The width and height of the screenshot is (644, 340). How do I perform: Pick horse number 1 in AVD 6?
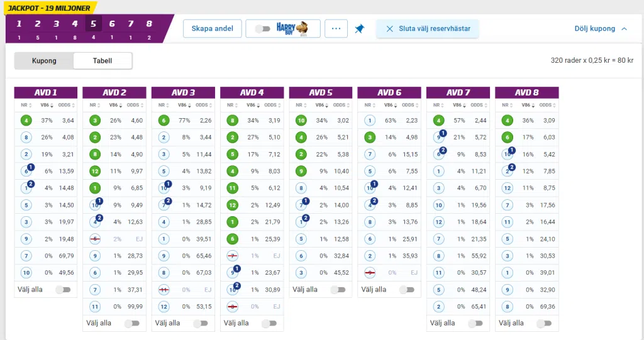tap(369, 121)
